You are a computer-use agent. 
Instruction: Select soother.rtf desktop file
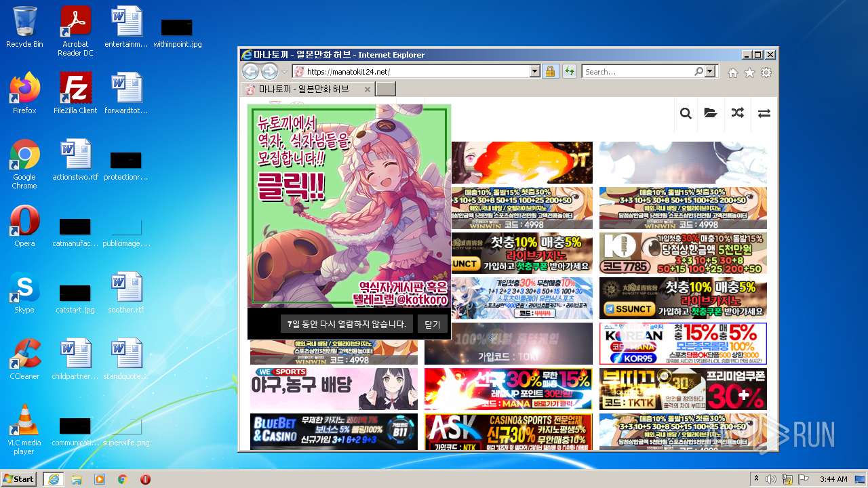tap(126, 293)
